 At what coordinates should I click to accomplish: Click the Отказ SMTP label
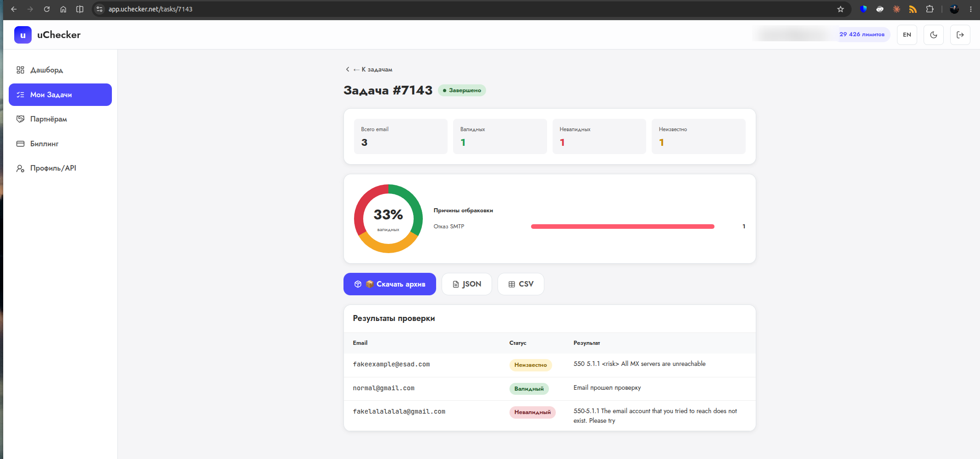[x=449, y=227]
